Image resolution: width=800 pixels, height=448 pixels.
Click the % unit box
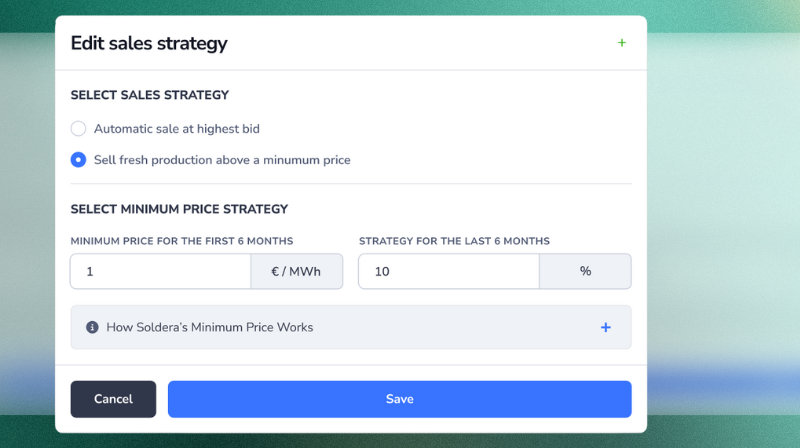(585, 271)
